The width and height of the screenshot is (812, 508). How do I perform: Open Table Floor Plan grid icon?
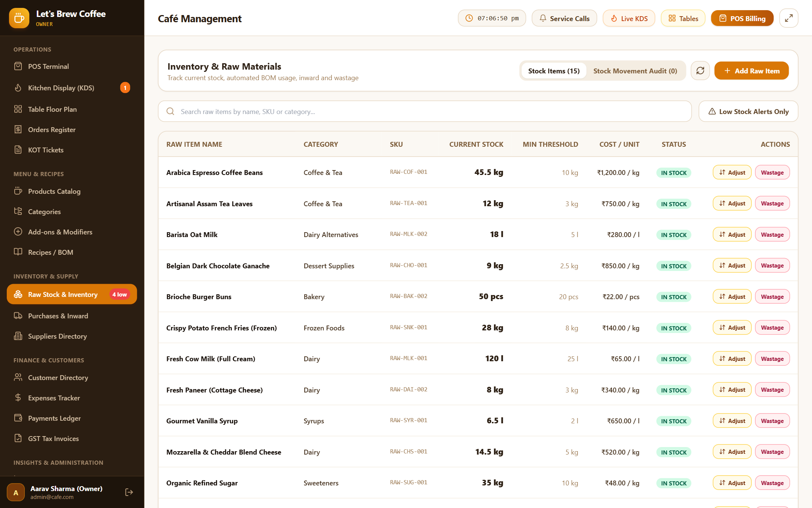point(18,109)
